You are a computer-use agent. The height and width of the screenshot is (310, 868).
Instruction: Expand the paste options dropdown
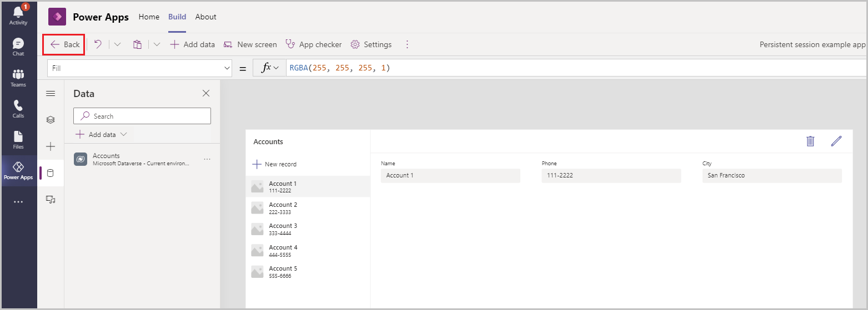point(157,44)
